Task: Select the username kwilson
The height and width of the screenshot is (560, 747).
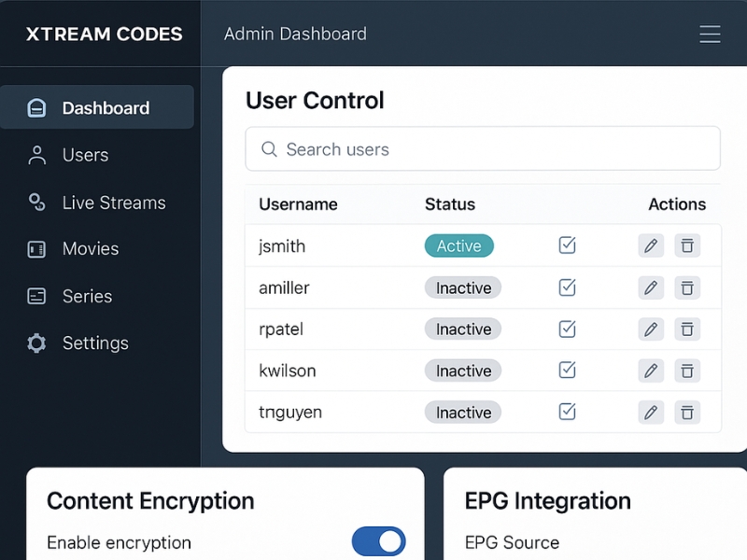Action: 288,371
